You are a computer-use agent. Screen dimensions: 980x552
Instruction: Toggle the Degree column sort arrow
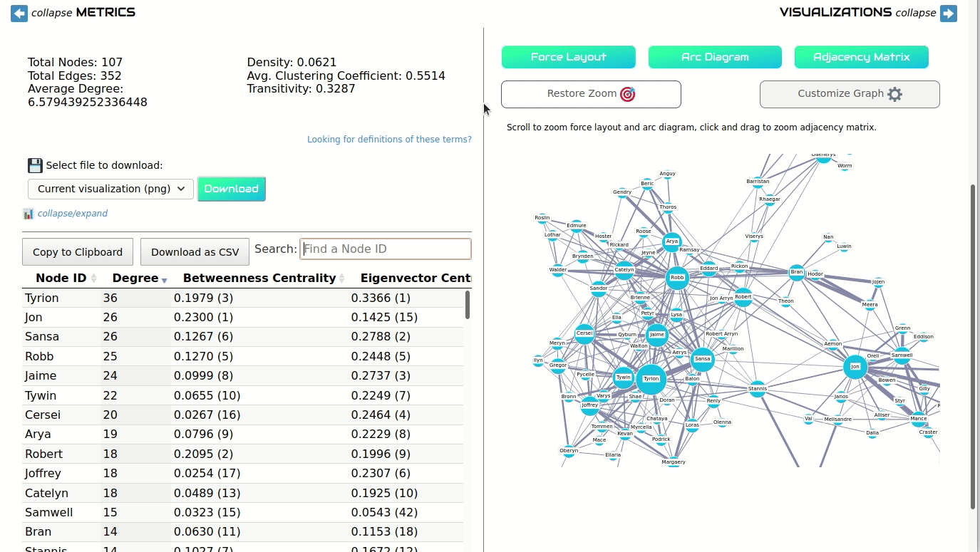coord(165,279)
